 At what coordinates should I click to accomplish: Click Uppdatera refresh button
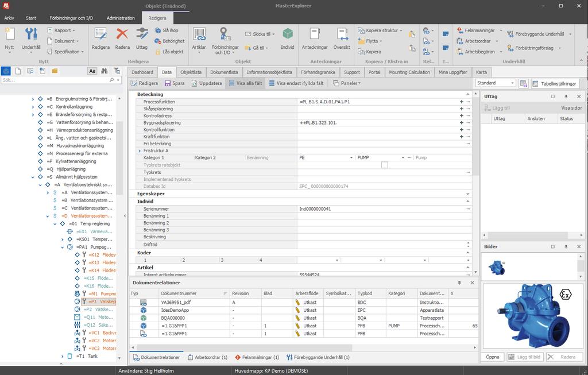[207, 83]
